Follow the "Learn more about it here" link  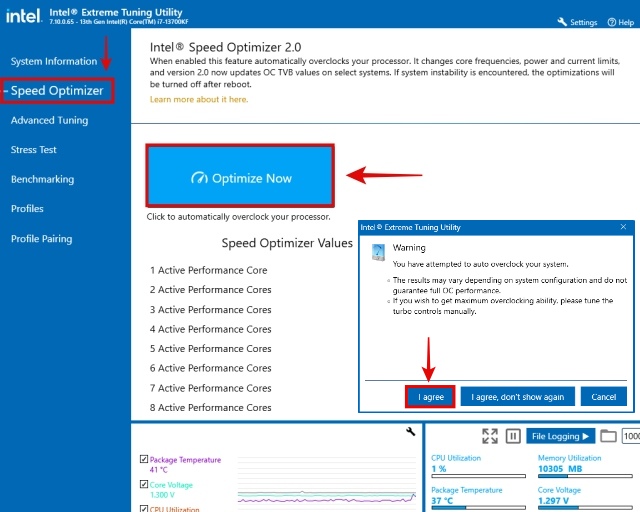(x=199, y=99)
